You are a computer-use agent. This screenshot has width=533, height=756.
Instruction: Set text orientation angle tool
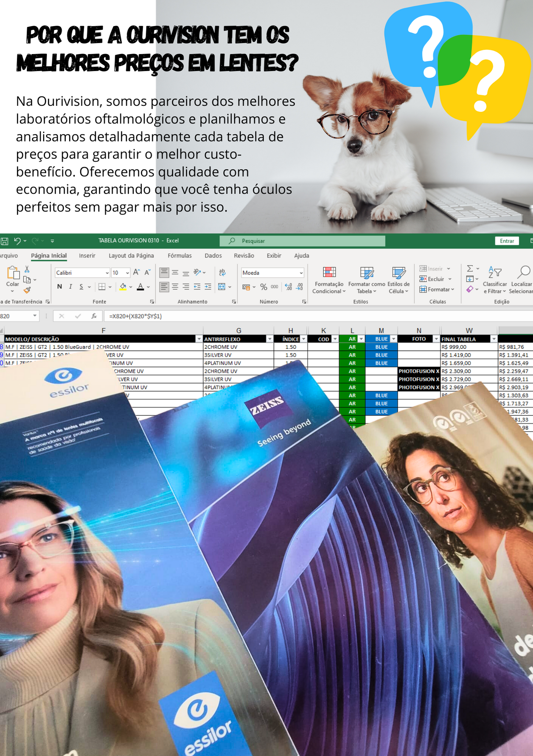point(197,272)
